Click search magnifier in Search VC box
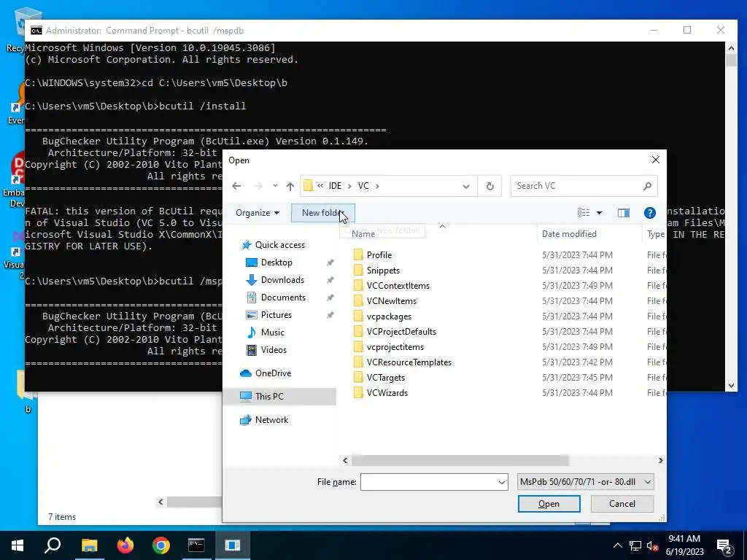Image resolution: width=747 pixels, height=560 pixels. [x=647, y=186]
